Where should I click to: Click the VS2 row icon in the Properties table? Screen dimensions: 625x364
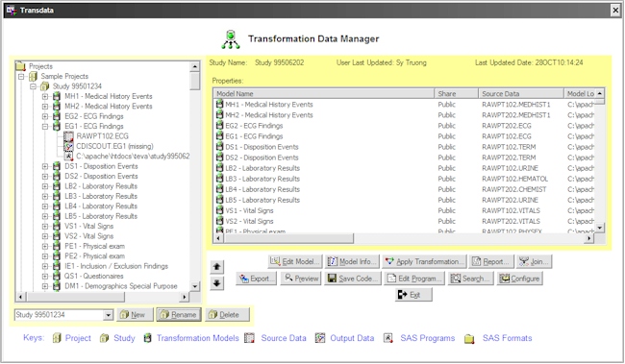pos(219,221)
